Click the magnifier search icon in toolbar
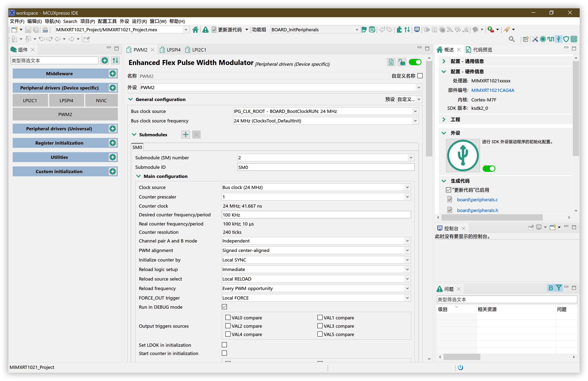Viewport: 588px width, 381px height. pos(512,39)
